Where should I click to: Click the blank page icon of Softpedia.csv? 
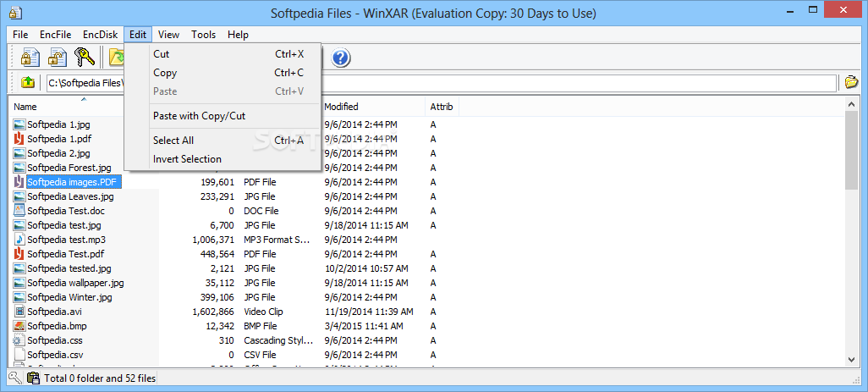(19, 355)
